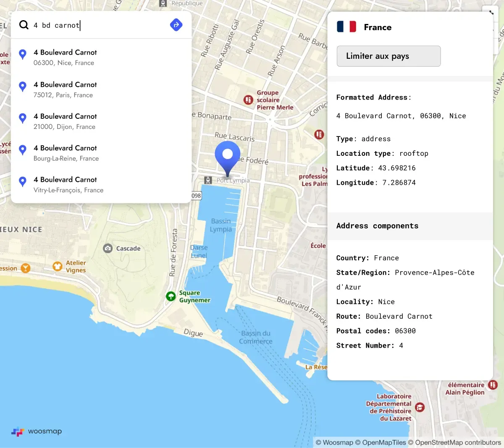Click the Cascade camera icon
This screenshot has width=504, height=448.
pyautogui.click(x=108, y=249)
